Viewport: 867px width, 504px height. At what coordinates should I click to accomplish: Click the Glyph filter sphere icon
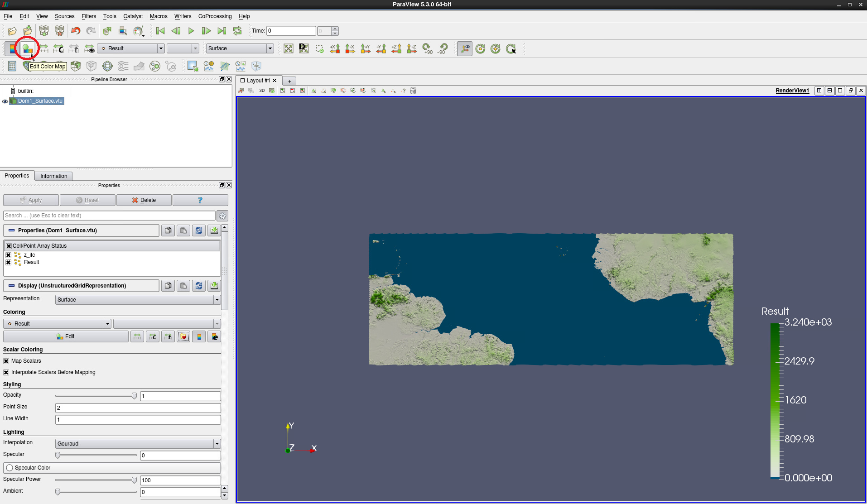(107, 66)
